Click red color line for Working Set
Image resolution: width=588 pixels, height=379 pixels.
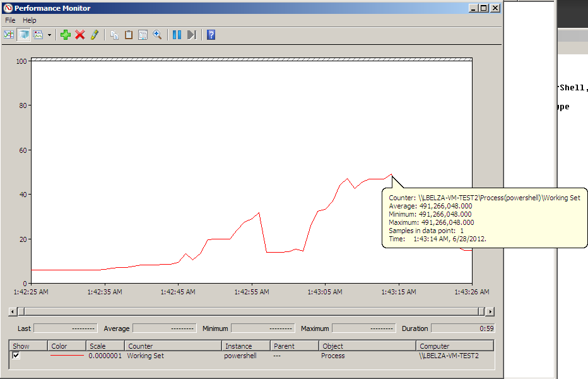click(x=67, y=356)
